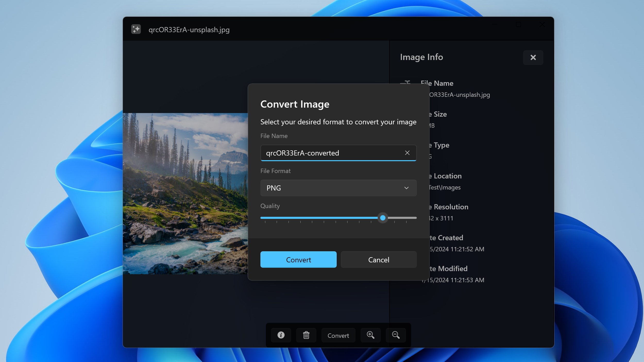Click the Image Info panel title
The height and width of the screenshot is (362, 644).
421,57
